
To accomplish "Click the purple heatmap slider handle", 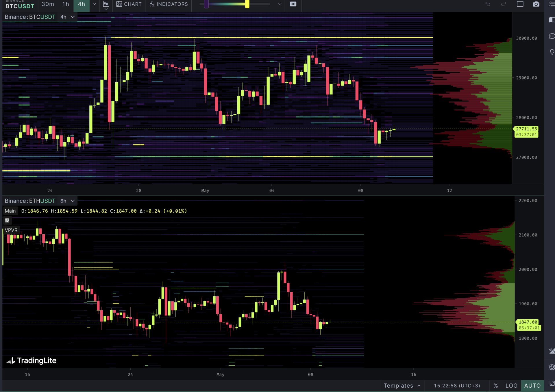I will [206, 4].
